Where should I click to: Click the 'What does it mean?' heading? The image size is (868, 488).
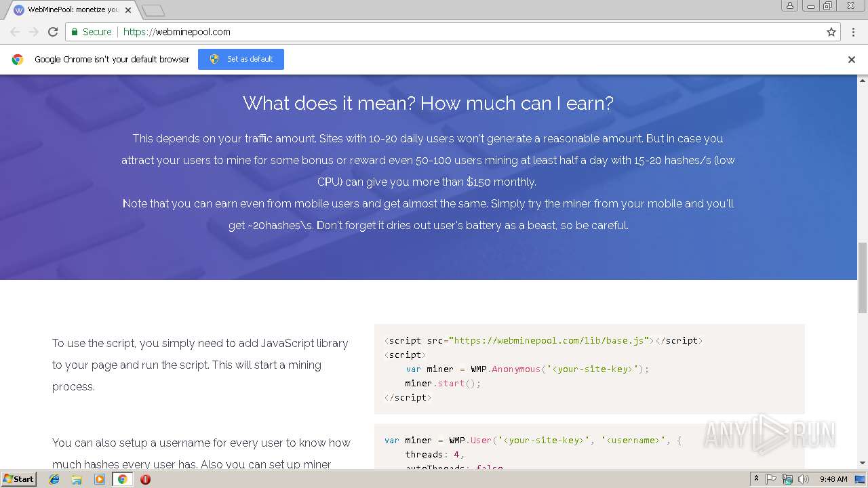tap(428, 103)
